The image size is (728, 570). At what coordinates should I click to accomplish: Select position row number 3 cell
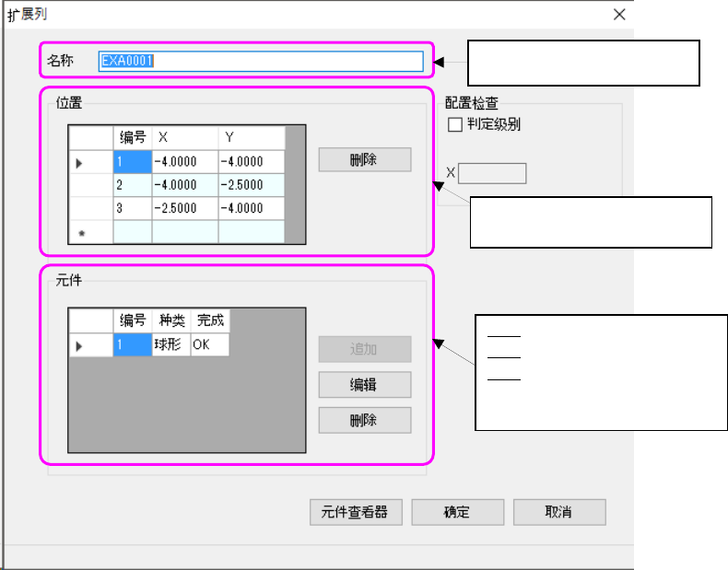point(133,208)
